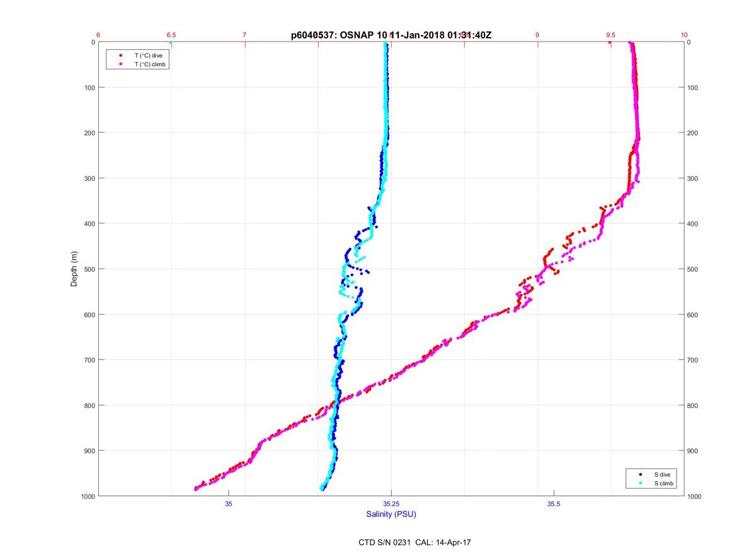This screenshot has height=558, width=756.
Task: Click '600' on the right depth axis
Action: 693,315
